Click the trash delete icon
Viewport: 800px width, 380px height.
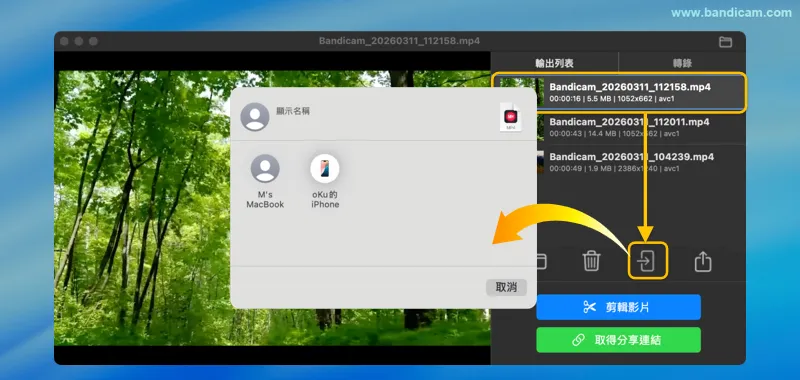coord(591,261)
